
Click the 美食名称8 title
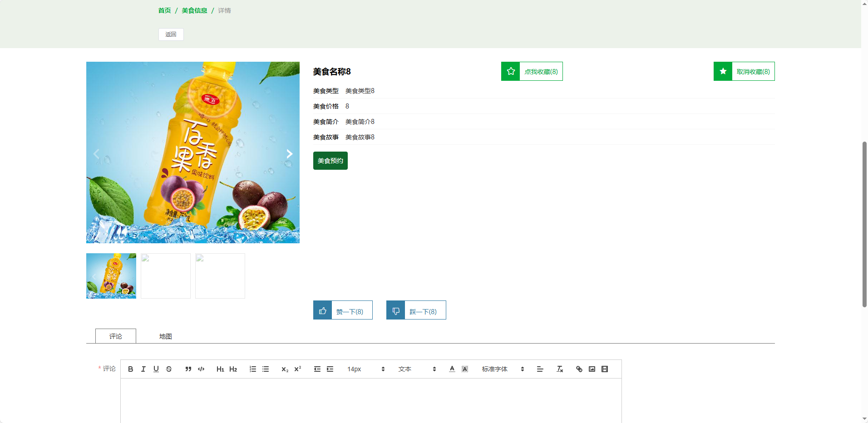(x=332, y=72)
